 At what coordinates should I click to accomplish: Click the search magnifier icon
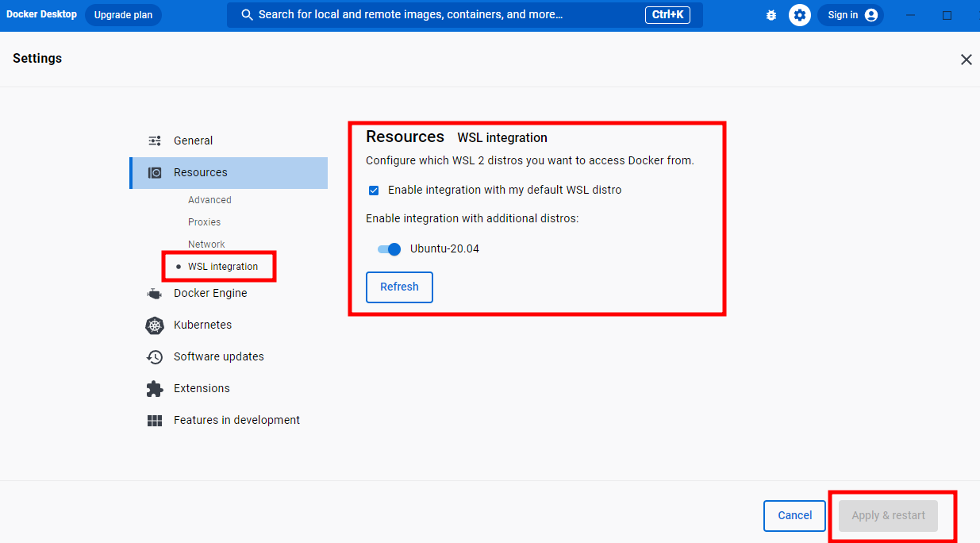[x=248, y=15]
